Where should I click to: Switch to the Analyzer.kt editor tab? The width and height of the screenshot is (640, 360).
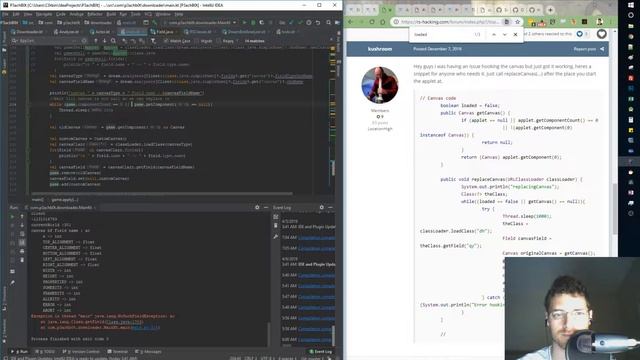coord(66,32)
